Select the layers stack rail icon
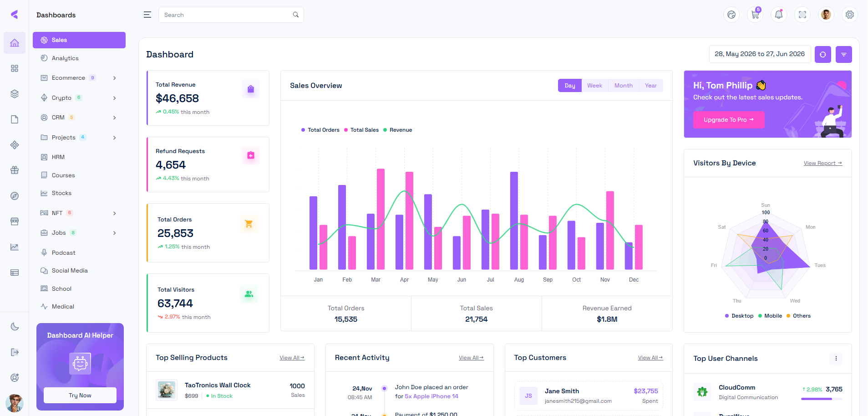Viewport: 868px width, 416px height. pyautogui.click(x=15, y=94)
